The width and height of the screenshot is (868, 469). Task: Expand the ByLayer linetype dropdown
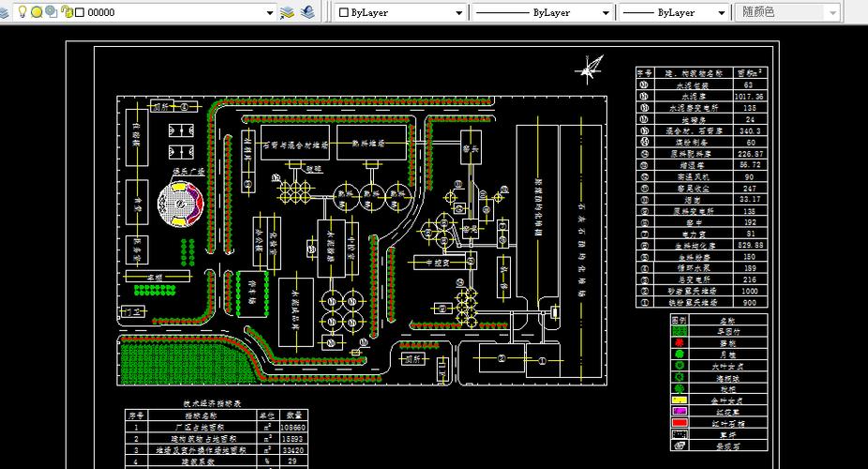pyautogui.click(x=604, y=13)
